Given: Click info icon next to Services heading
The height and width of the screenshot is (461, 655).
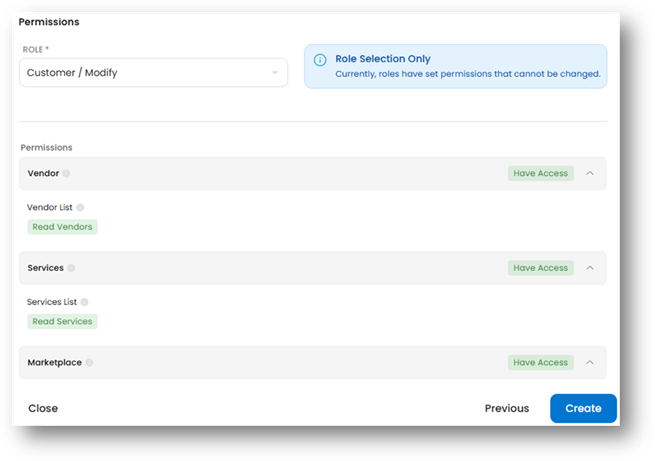Looking at the screenshot, I should (x=71, y=268).
